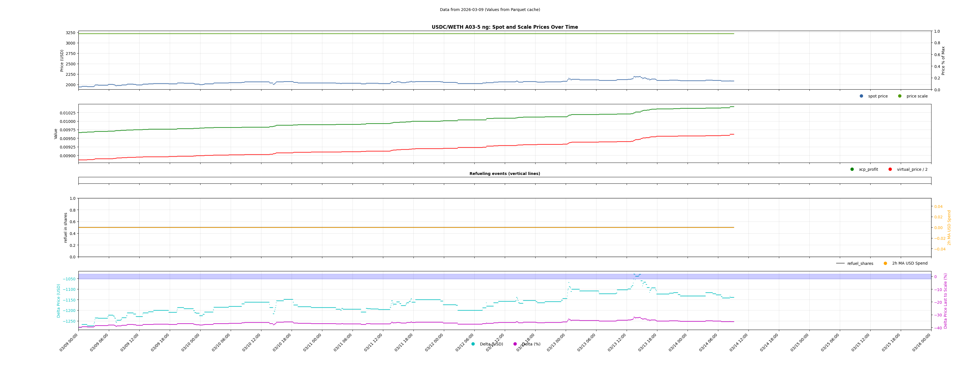Image resolution: width=980 pixels, height=388 pixels.
Task: Click the '03/16 00:00' x-axis tick label
Action: click(x=921, y=342)
